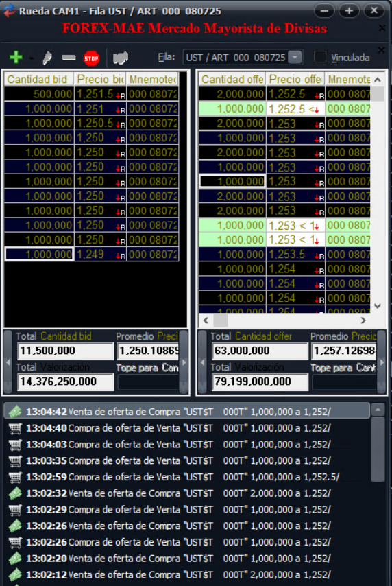Click the cart icon on 13:03:35 entry
This screenshot has width=392, height=586.
(x=15, y=461)
